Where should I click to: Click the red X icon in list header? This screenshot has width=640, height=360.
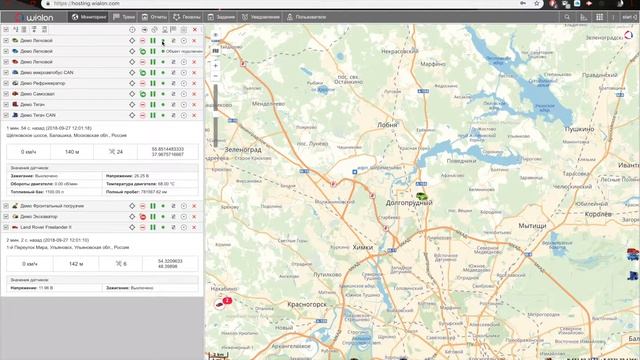[195, 29]
